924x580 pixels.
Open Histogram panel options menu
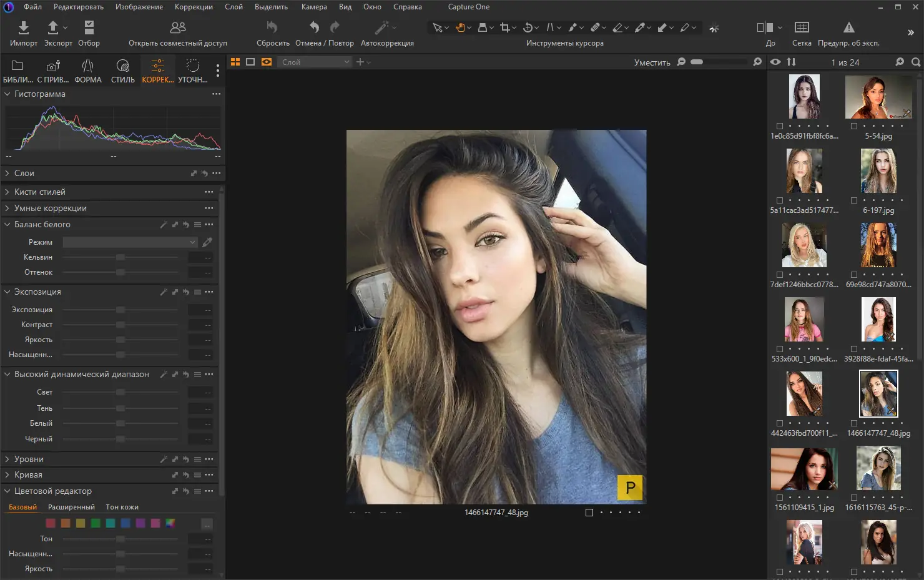coord(216,94)
